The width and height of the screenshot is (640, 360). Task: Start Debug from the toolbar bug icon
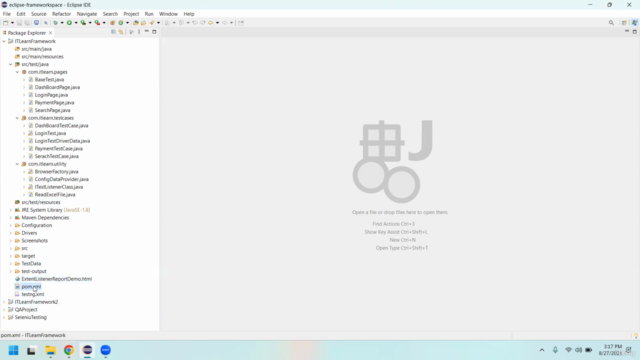pos(56,23)
